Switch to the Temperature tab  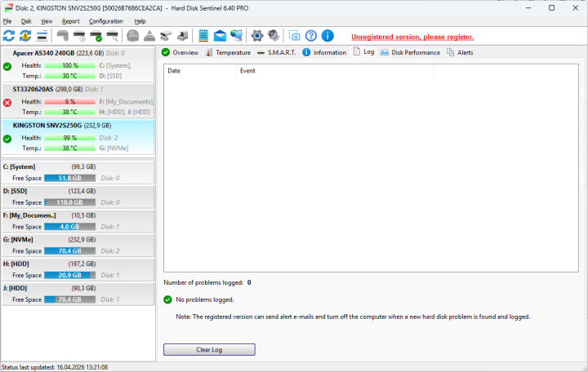click(x=228, y=52)
